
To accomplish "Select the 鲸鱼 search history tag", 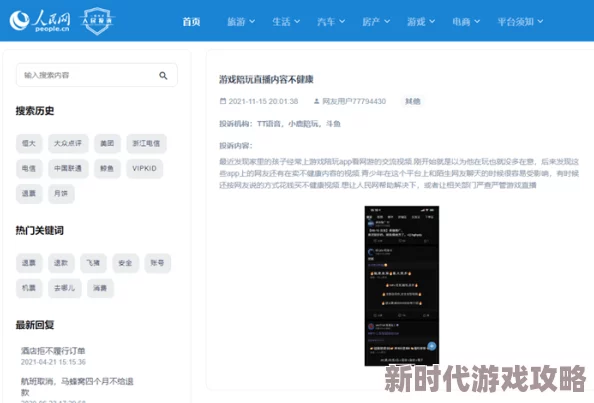I will click(107, 168).
